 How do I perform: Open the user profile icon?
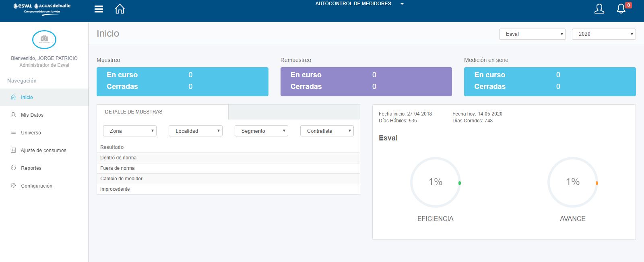[599, 9]
